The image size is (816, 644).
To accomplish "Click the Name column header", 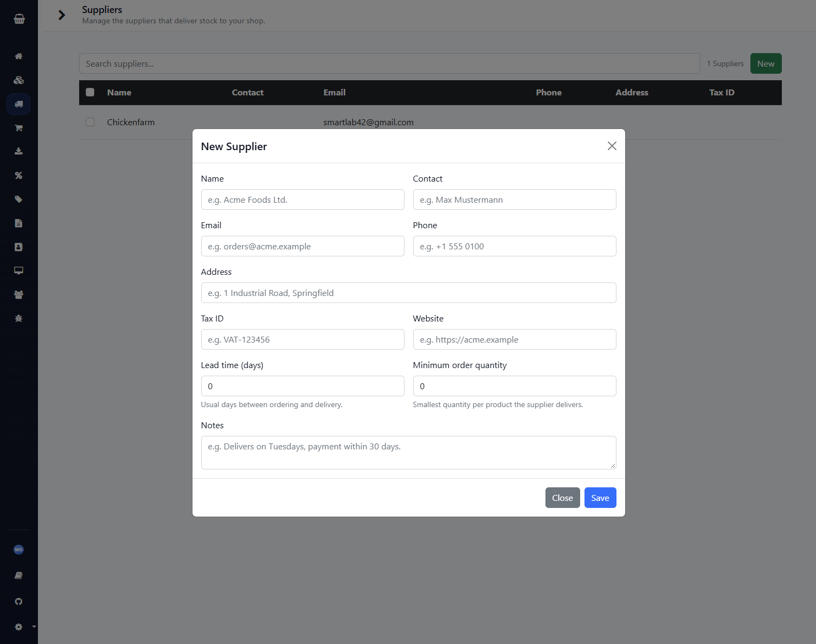I will click(x=119, y=92).
